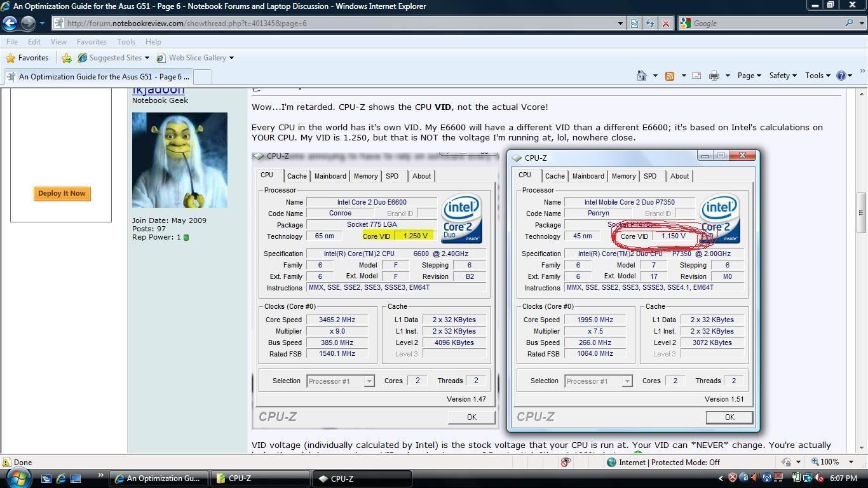Screen dimensions: 868x488
Task: Open the File menu
Action: click(12, 42)
